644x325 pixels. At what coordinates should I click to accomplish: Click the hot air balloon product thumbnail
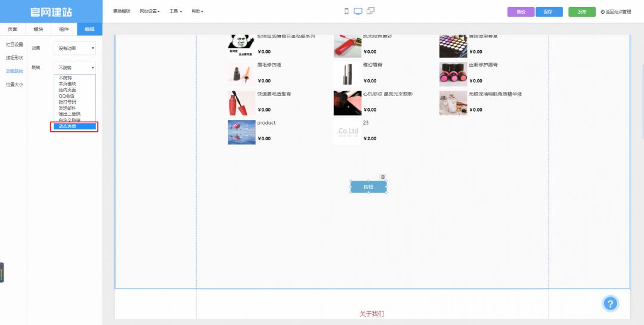(241, 132)
